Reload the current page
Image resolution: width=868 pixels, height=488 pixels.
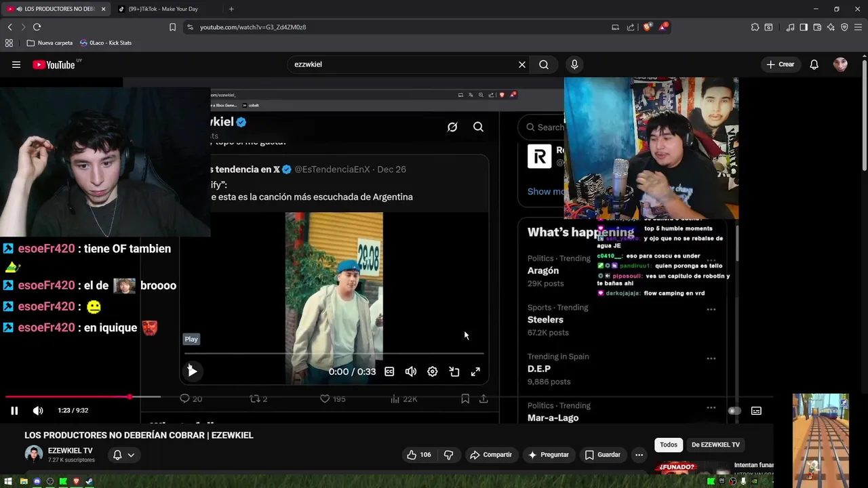tap(37, 27)
